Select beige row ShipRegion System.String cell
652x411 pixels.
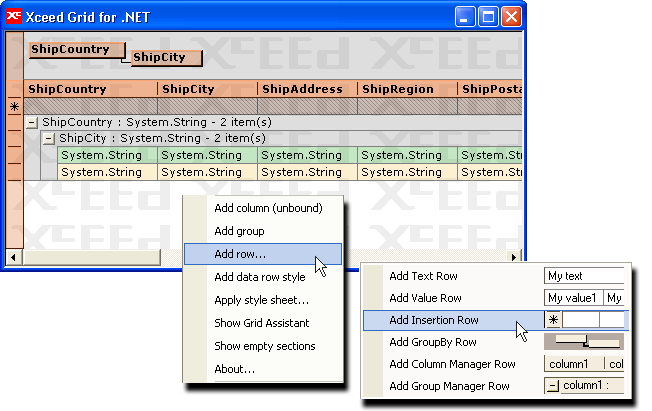coord(407,172)
